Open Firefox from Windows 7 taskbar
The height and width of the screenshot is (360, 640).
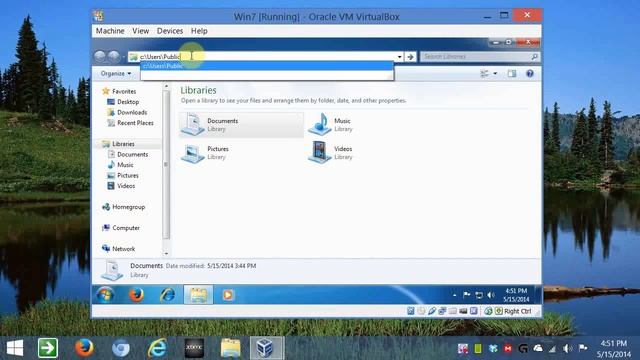[x=136, y=295]
